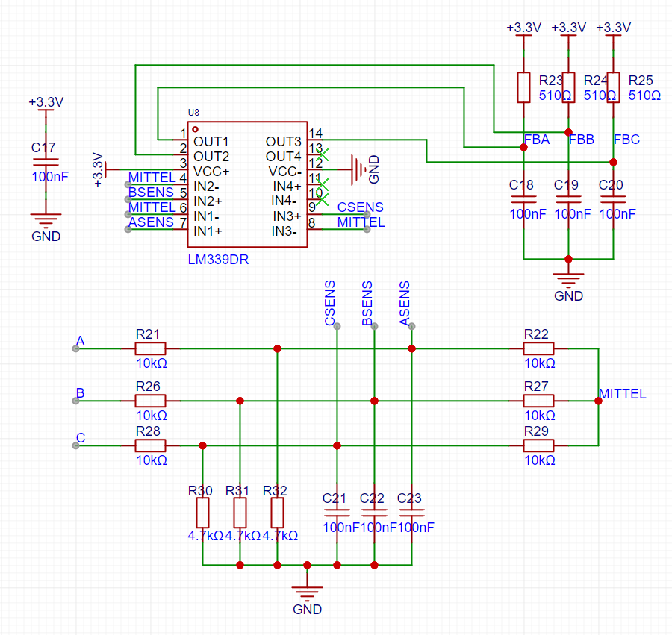Select resistor R22 symbol
Image resolution: width=672 pixels, height=635 pixels.
pyautogui.click(x=538, y=348)
